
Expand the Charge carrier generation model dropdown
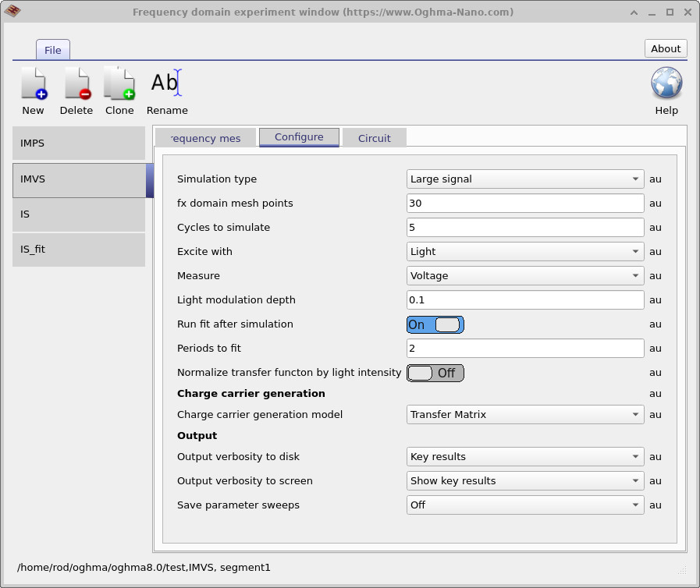[x=524, y=414]
